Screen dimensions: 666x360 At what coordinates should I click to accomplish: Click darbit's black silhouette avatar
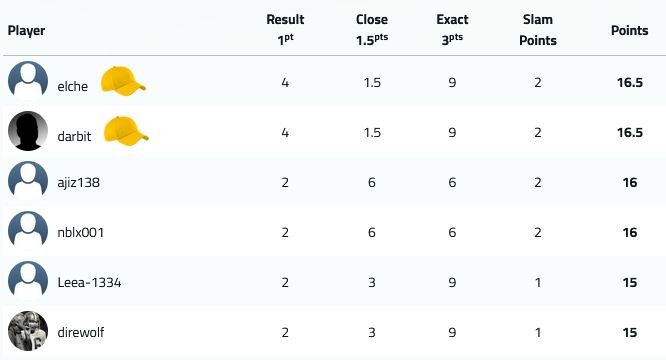point(28,131)
